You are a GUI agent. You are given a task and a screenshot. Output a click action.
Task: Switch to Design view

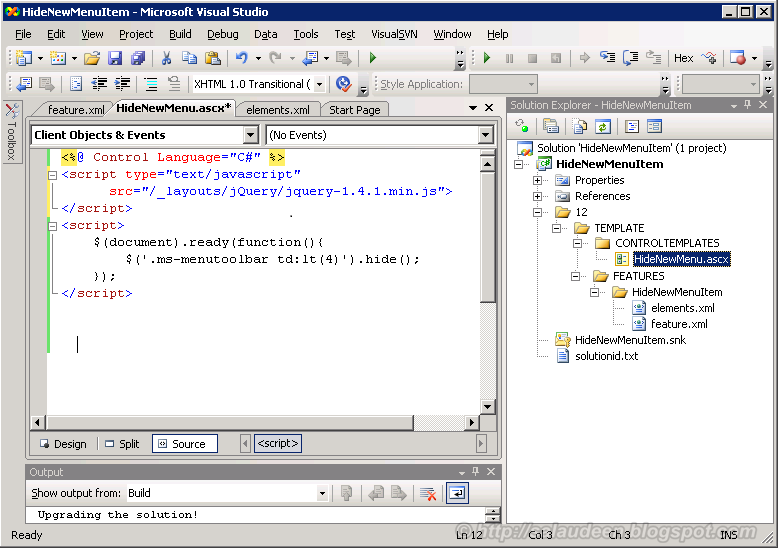64,444
